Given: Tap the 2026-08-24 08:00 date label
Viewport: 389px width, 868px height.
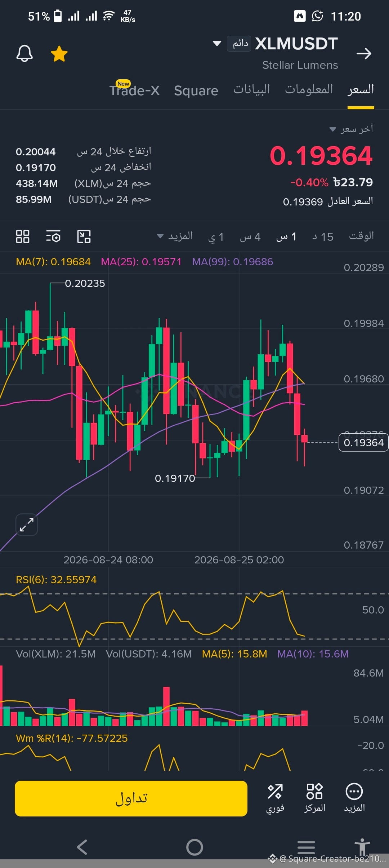Looking at the screenshot, I should click(x=108, y=560).
